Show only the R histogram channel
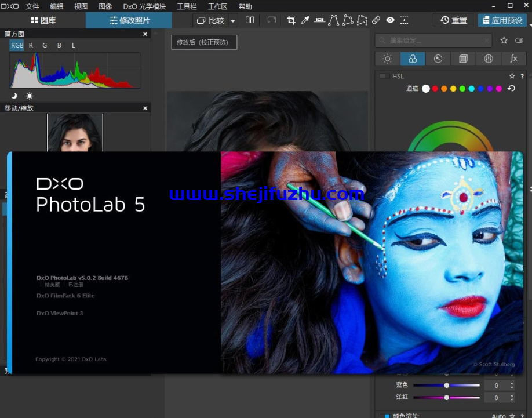This screenshot has width=532, height=418. click(x=31, y=45)
